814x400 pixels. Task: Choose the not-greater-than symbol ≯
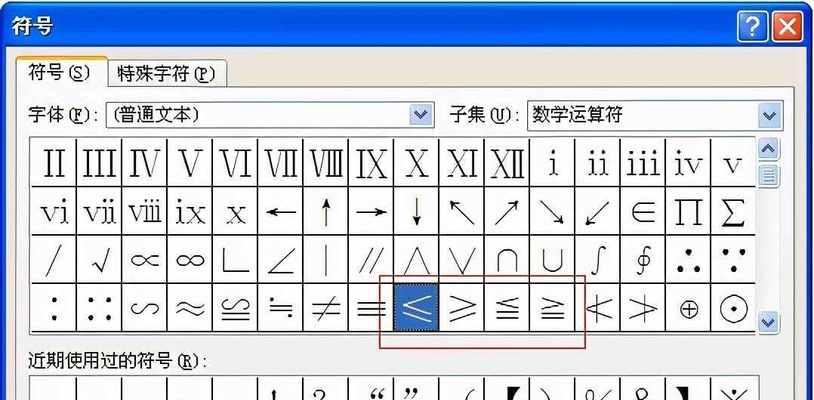643,308
